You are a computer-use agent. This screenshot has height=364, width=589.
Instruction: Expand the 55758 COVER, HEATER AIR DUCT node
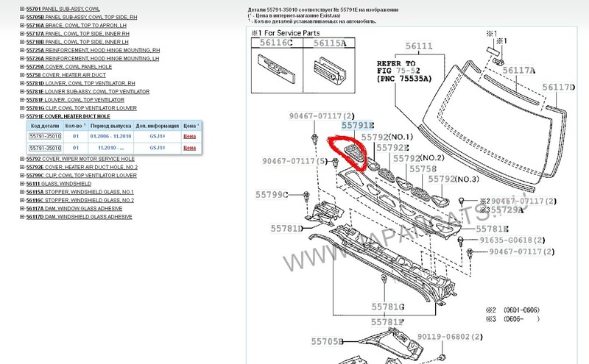pyautogui.click(x=21, y=75)
